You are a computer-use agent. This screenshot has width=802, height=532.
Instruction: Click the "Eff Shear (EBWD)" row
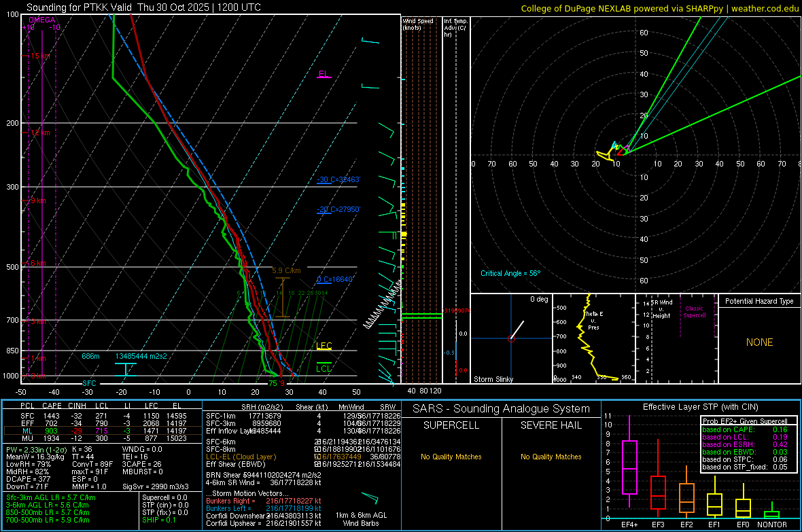[x=303, y=465]
